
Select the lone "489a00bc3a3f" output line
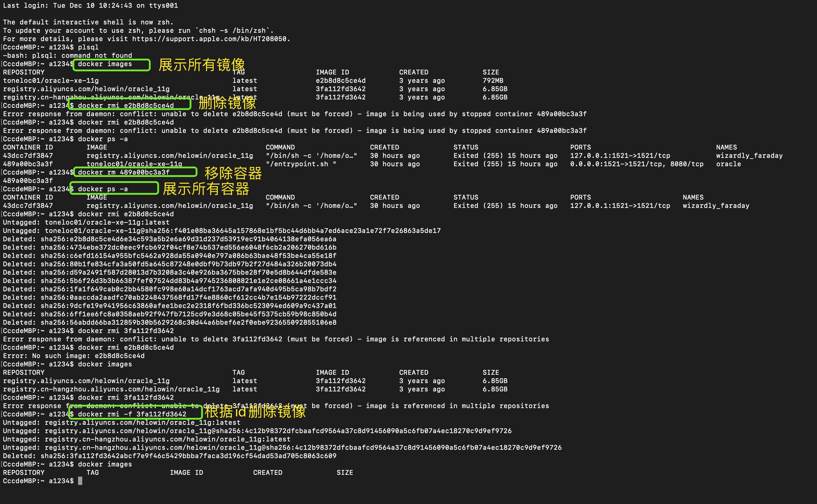[x=28, y=180]
